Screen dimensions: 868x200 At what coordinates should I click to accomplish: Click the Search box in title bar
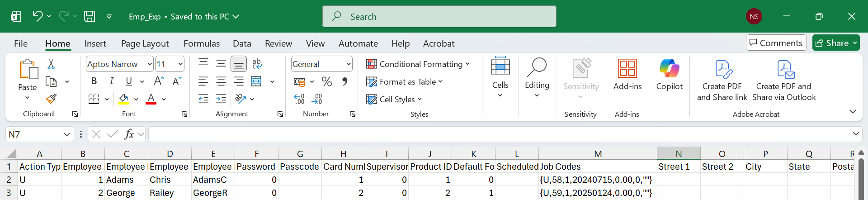(x=439, y=17)
